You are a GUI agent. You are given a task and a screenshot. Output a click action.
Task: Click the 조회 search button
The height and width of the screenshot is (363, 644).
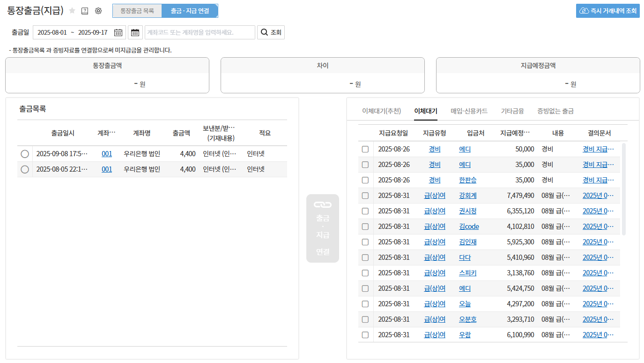pos(271,32)
